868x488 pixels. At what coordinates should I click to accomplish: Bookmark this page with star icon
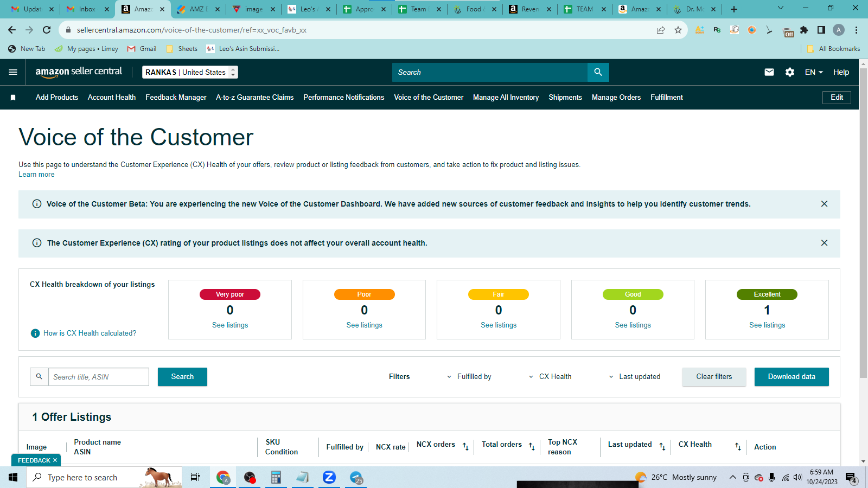coord(678,30)
